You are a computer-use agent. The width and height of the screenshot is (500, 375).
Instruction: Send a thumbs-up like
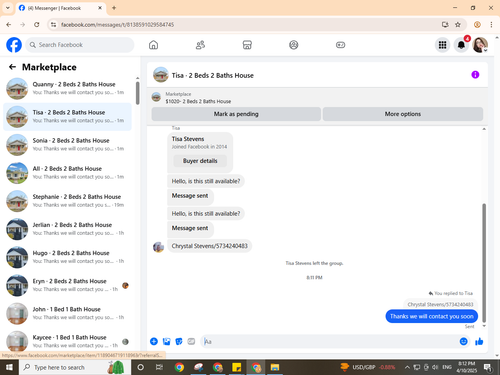pos(479,341)
